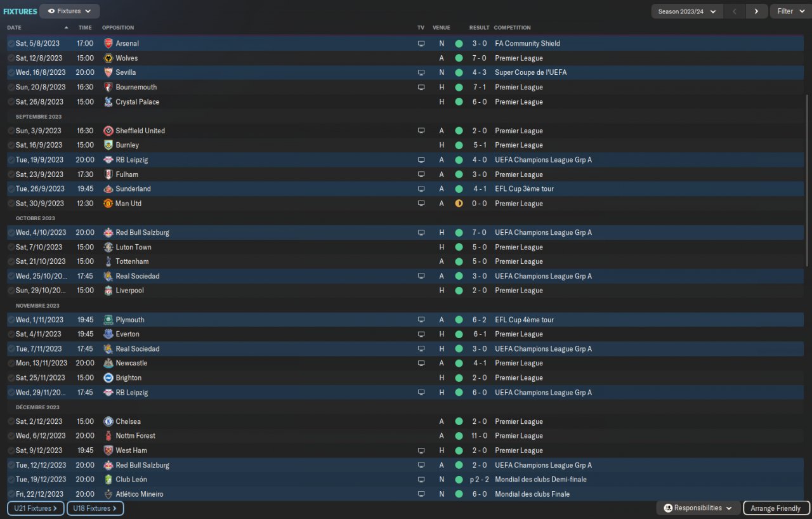Expand the Season 2023/24 selector
The height and width of the screenshot is (519, 812).
[687, 11]
